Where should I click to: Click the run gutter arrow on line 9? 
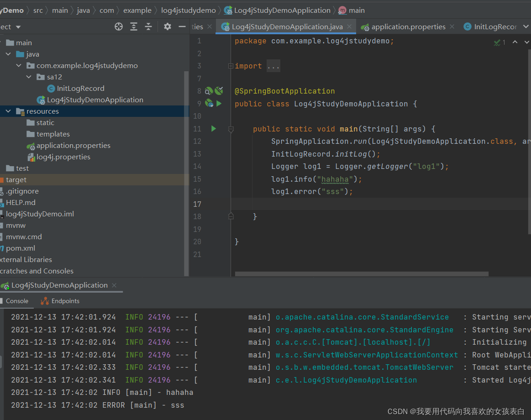point(219,104)
